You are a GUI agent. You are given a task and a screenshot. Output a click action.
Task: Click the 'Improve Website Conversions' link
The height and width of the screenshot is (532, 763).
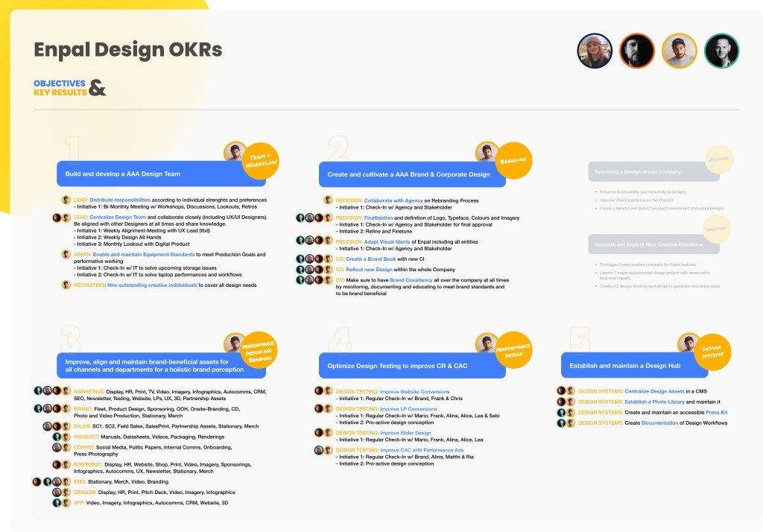[415, 391]
